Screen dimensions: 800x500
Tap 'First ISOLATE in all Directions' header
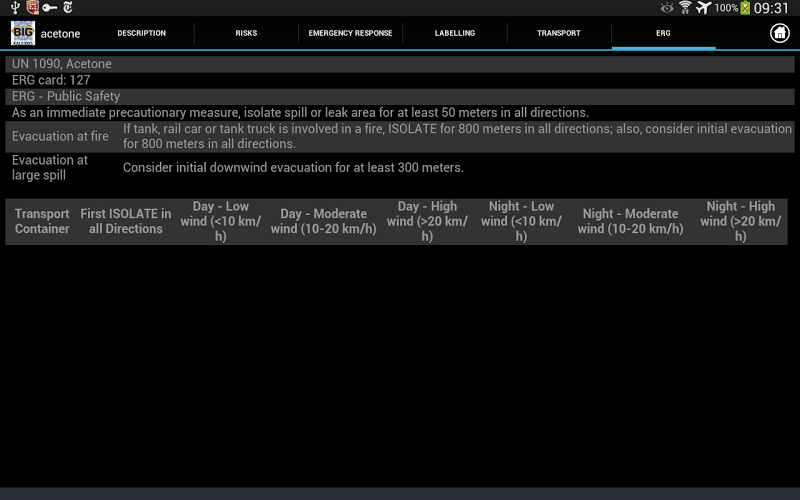click(x=126, y=221)
